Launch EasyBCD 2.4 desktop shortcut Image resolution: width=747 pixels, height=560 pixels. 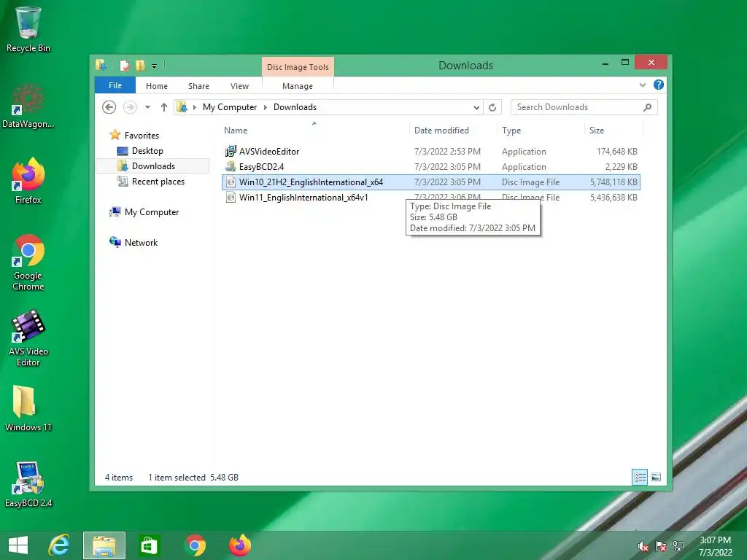(x=28, y=484)
